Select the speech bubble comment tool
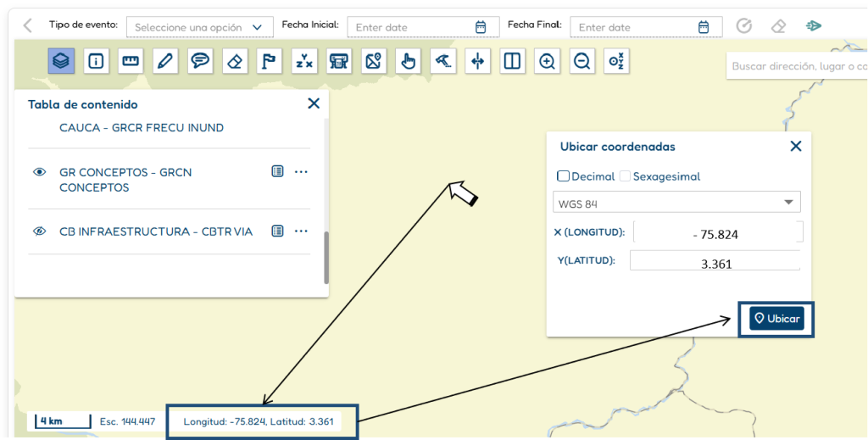868x440 pixels. pos(200,61)
